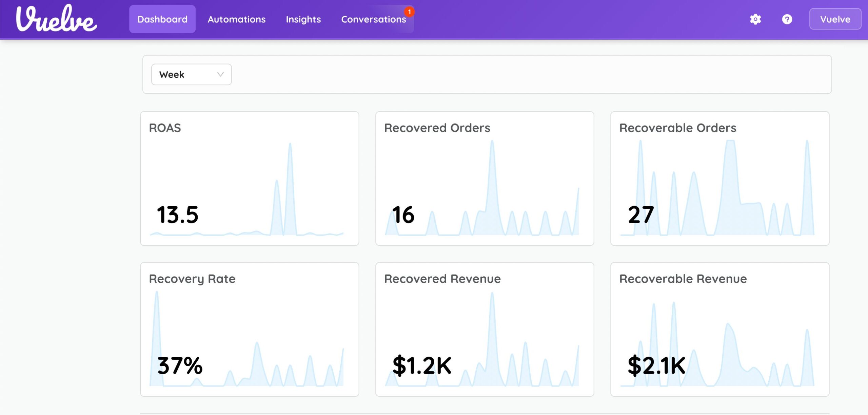Viewport: 868px width, 415px height.
Task: Open the Recovered Orders card
Action: coord(485,178)
